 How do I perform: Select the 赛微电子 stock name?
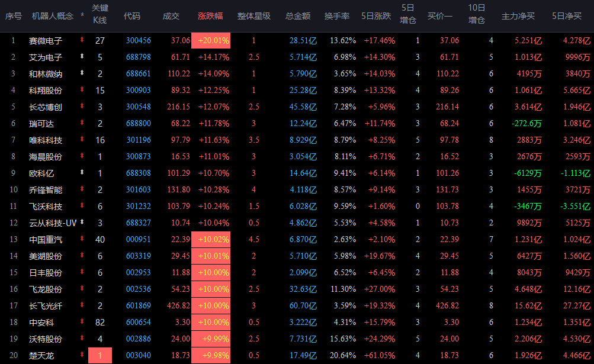pyautogui.click(x=46, y=41)
